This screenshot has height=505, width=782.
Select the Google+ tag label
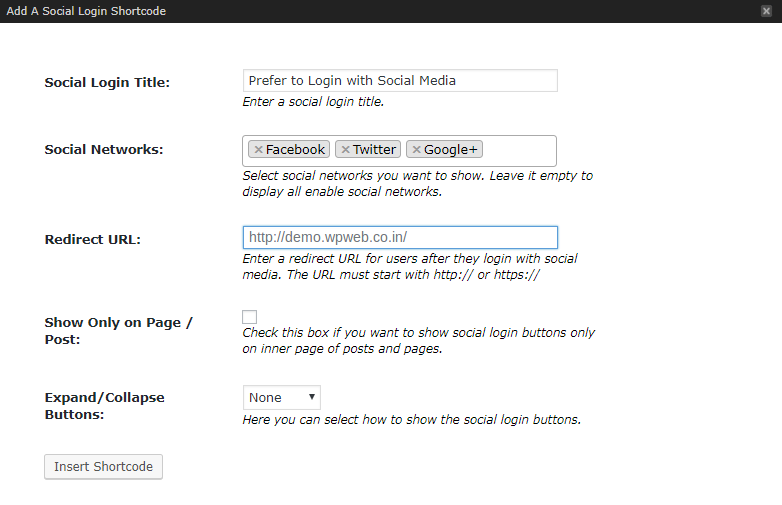(451, 150)
